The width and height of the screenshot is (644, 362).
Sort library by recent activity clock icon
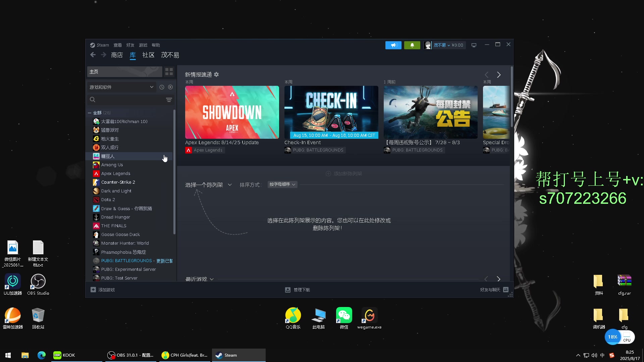click(162, 87)
